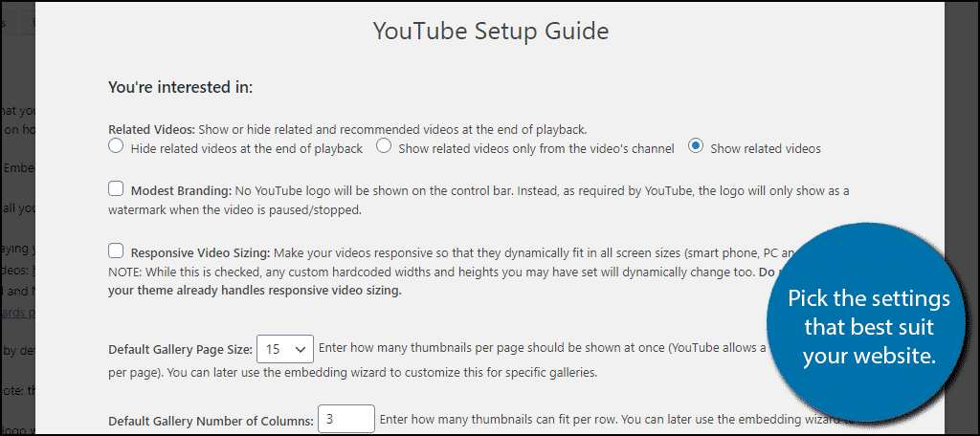Click the Related Videos label text
Screen dimensions: 980x436
click(152, 130)
